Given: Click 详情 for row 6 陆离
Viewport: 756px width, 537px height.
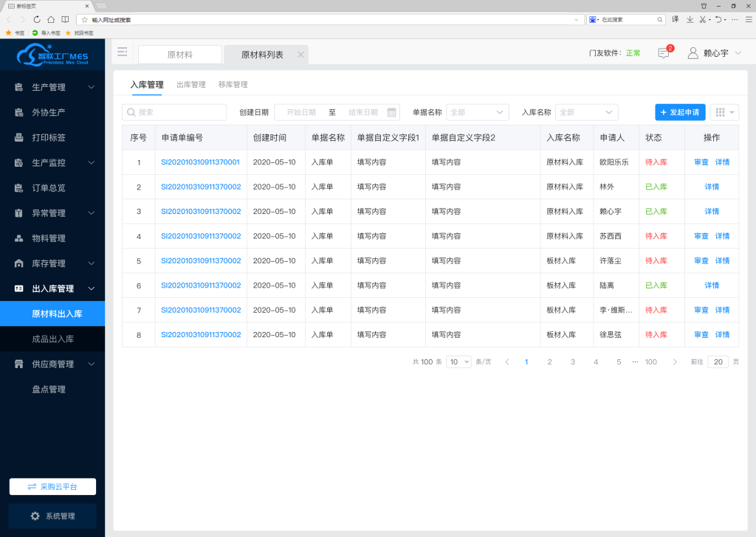Looking at the screenshot, I should 712,285.
